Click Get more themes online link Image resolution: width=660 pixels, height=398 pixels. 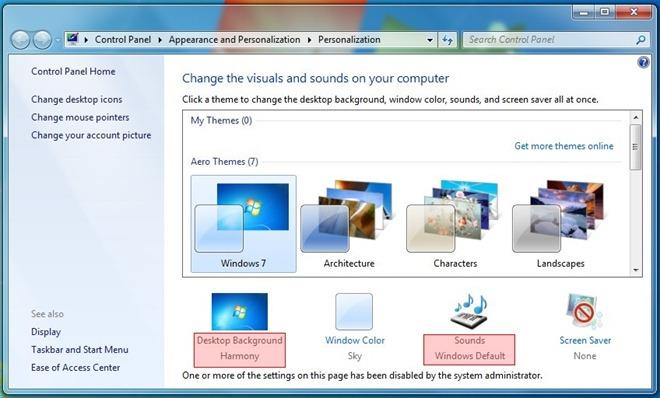(x=564, y=146)
